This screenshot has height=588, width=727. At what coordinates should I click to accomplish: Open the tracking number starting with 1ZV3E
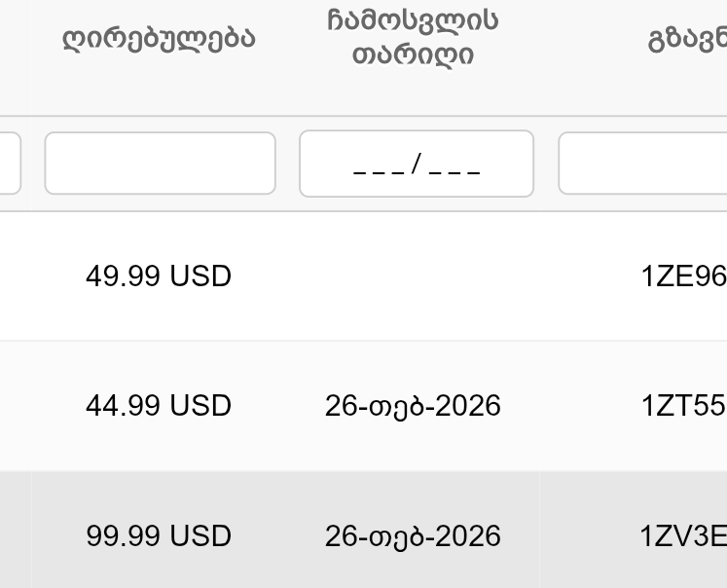coord(683,536)
